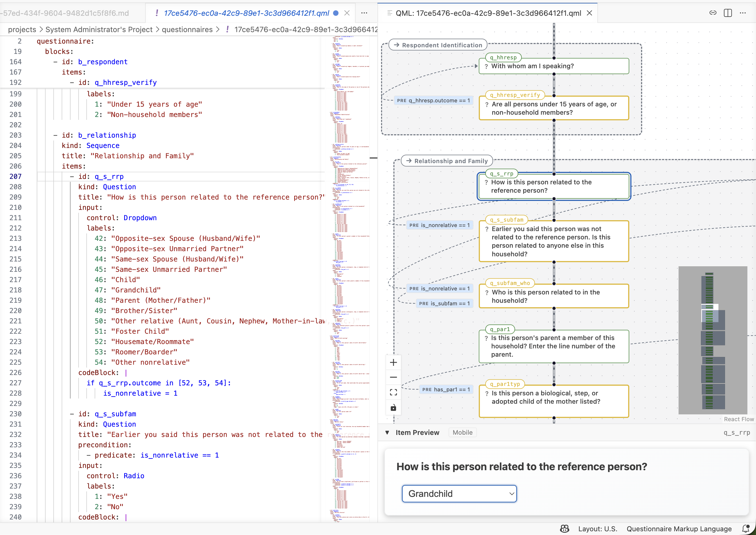Image resolution: width=756 pixels, height=535 pixels.
Task: Click sticky scroll line blocks:
Action: click(x=59, y=51)
